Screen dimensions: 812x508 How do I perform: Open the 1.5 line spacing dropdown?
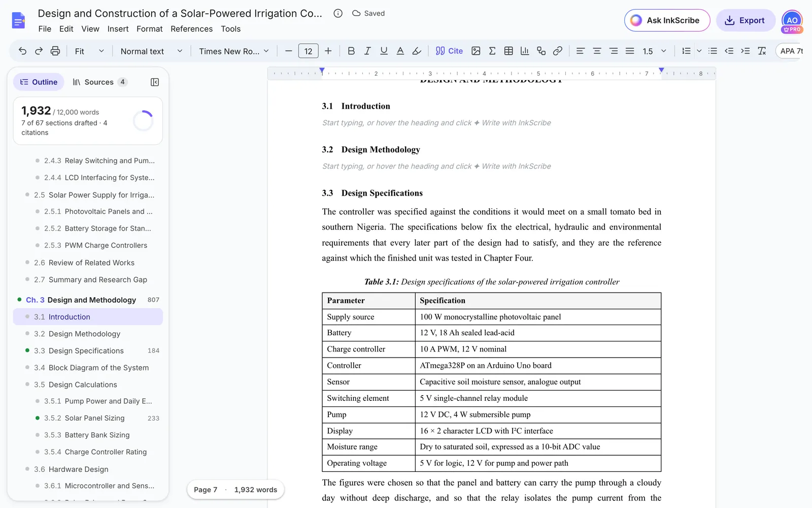(654, 51)
